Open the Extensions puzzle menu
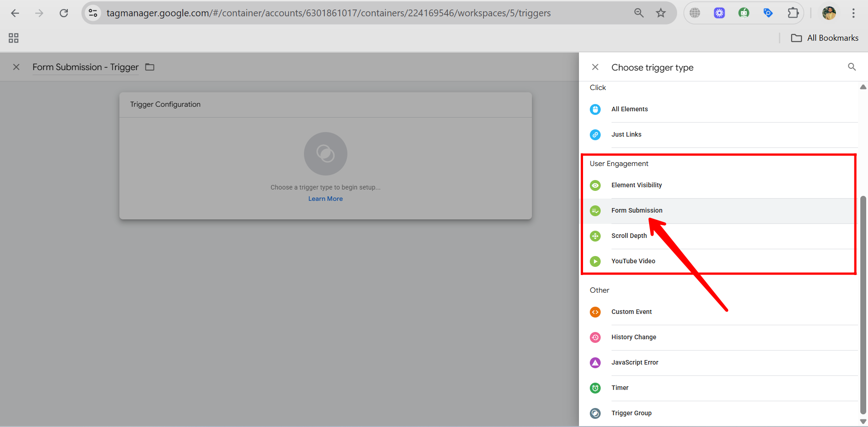This screenshot has width=868, height=427. pyautogui.click(x=793, y=13)
